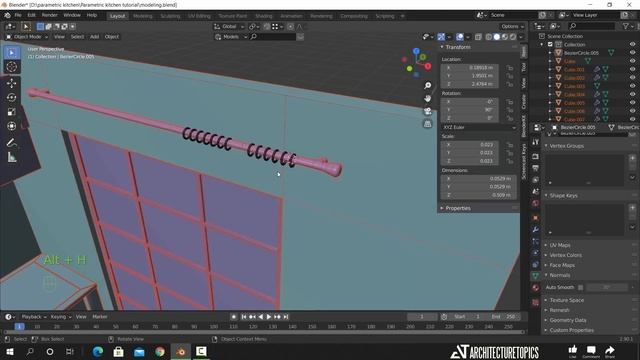Image resolution: width=640 pixels, height=360 pixels.
Task: Switch to Rendered viewport shading
Action: coord(513,37)
